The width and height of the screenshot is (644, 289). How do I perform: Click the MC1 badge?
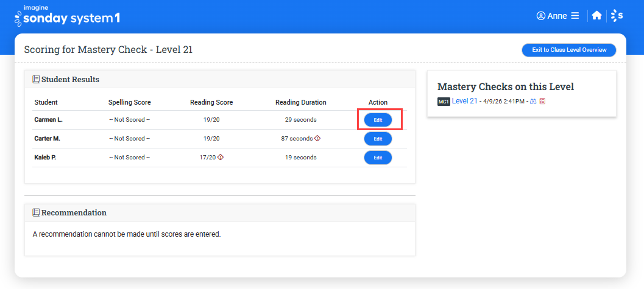pyautogui.click(x=444, y=102)
